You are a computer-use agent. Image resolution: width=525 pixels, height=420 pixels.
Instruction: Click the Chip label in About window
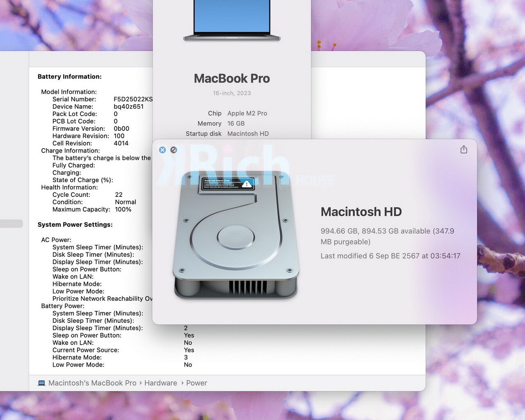pos(215,113)
